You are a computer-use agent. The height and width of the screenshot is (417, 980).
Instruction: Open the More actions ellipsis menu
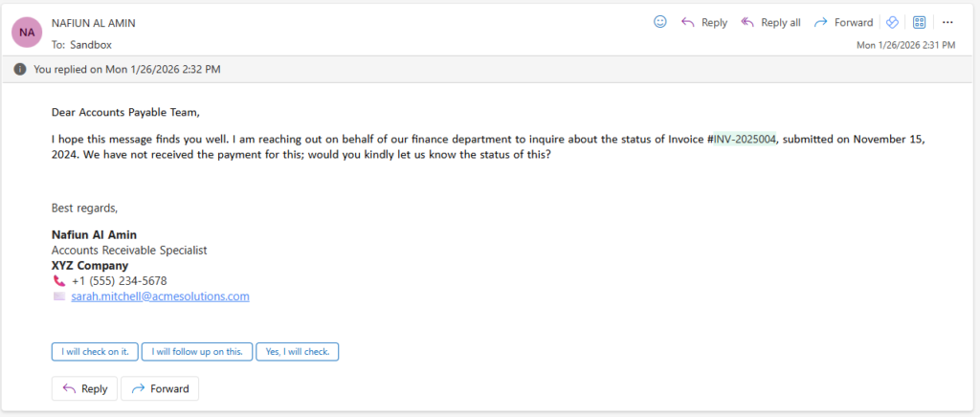pos(947,22)
